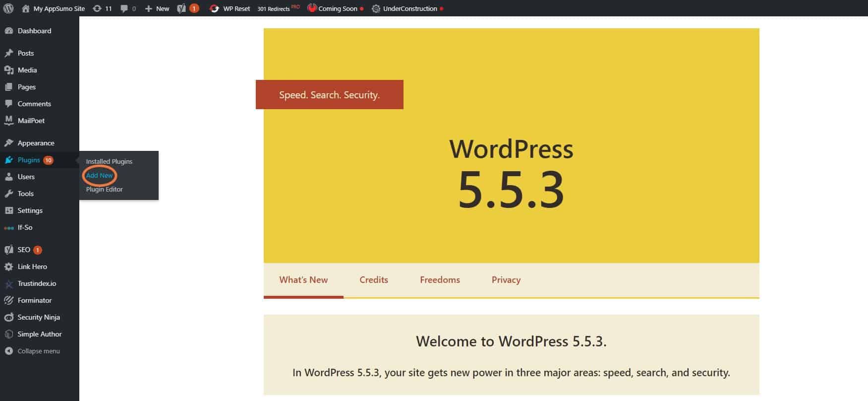Viewport: 868px width, 401px height.
Task: Click the "Welcome to WordPress 5.5.3." heading
Action: (511, 341)
